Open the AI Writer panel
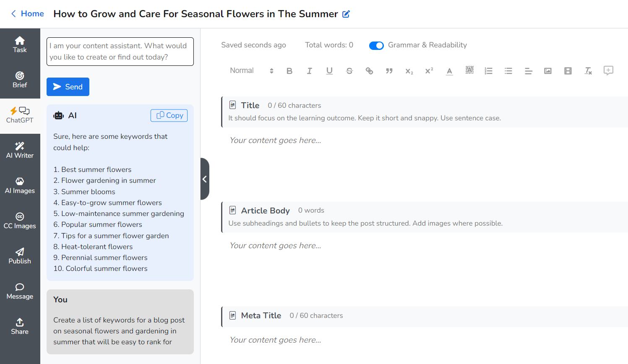This screenshot has height=364, width=628. tap(19, 150)
